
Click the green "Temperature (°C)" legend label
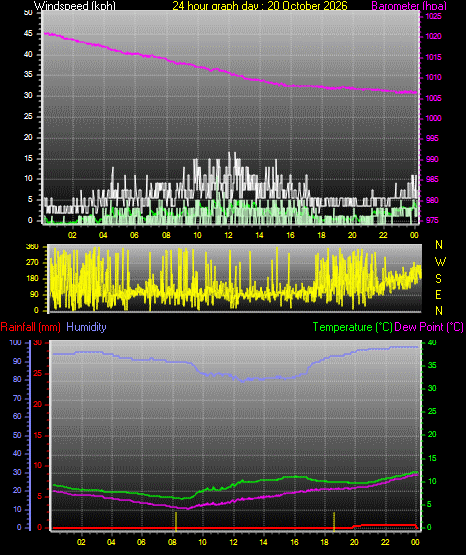(x=353, y=327)
